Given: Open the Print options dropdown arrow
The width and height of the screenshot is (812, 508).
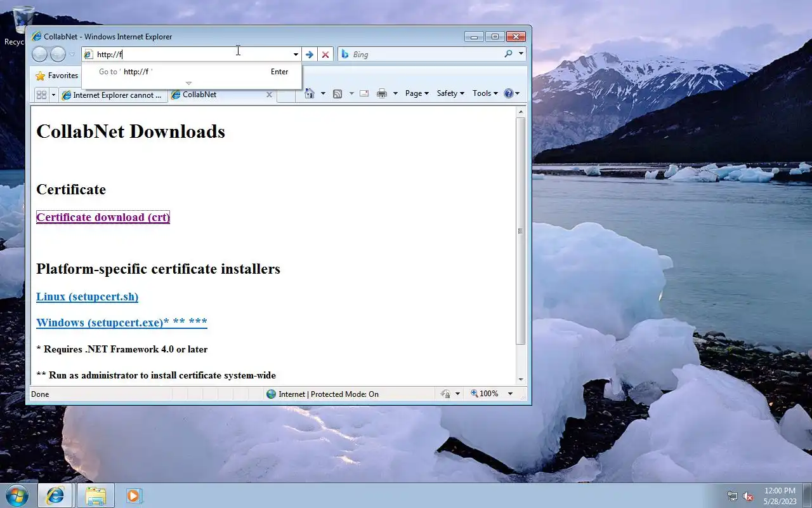Looking at the screenshot, I should pos(395,93).
